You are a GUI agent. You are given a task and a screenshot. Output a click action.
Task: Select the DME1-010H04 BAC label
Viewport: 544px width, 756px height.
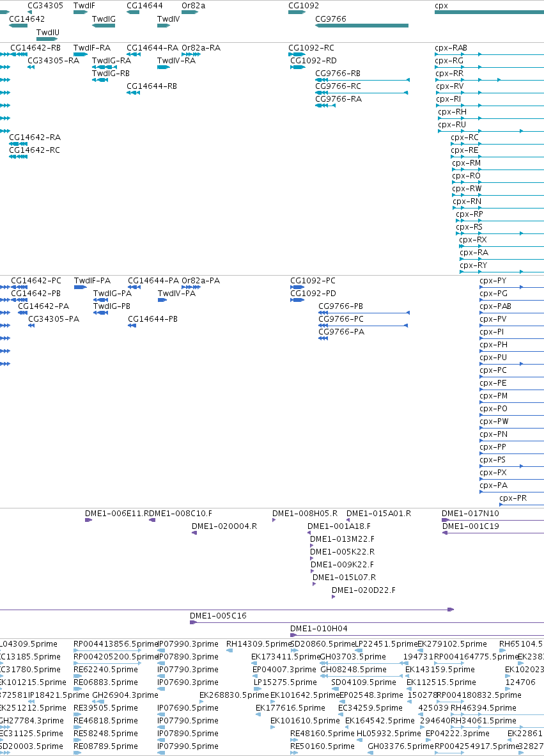(318, 628)
